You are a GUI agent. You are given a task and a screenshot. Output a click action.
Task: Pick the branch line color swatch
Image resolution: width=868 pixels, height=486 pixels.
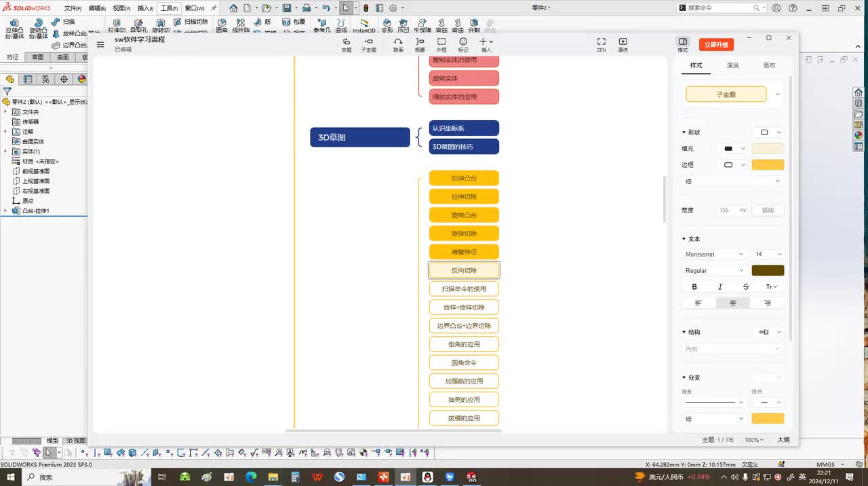click(x=768, y=419)
